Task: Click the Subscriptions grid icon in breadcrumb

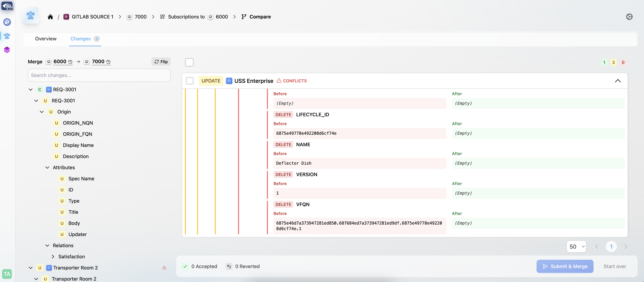Action: [x=163, y=17]
